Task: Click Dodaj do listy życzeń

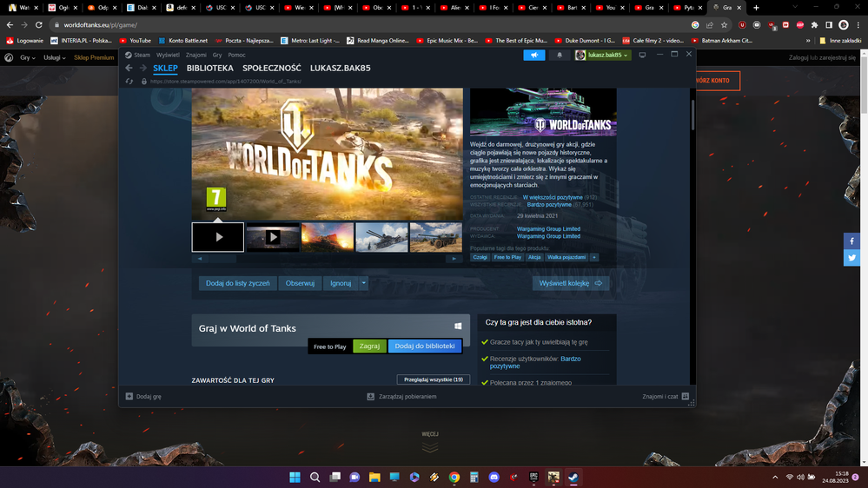Action: [238, 283]
